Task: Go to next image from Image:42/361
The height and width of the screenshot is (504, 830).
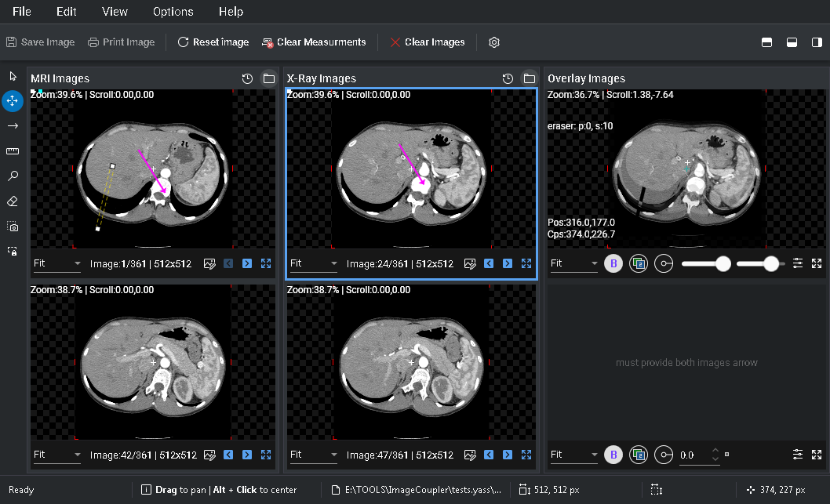Action: pos(247,455)
